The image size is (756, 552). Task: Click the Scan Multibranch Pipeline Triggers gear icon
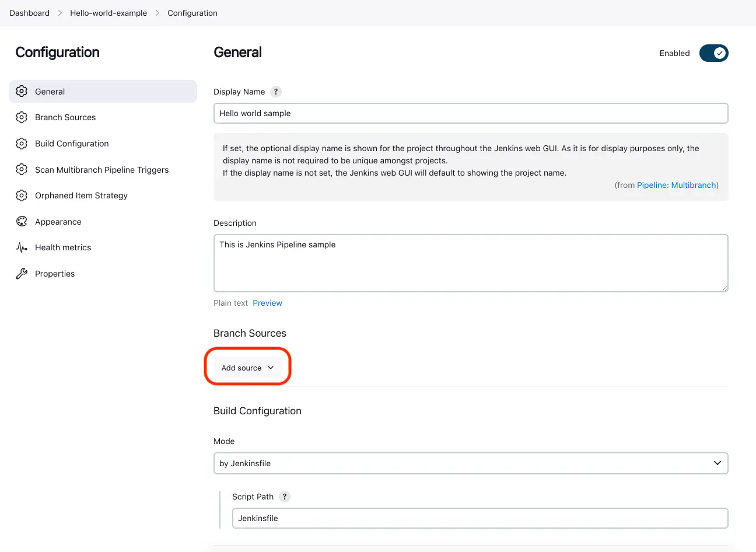coord(22,169)
